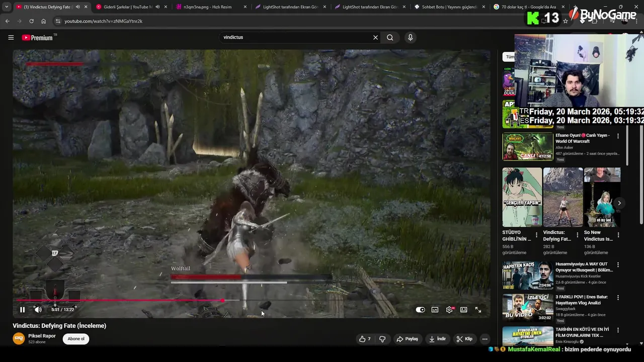The image size is (644, 362).
Task: Create a clip with Klip button
Action: (464, 339)
